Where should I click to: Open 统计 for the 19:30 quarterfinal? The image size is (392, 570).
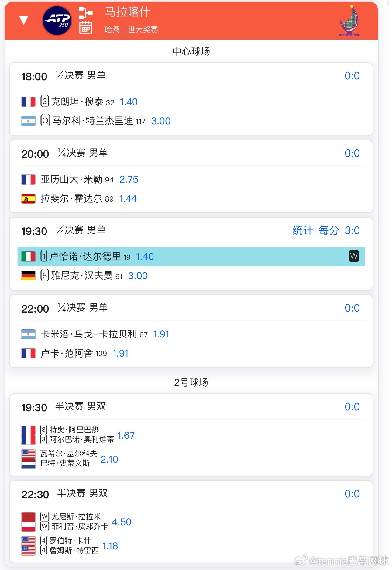pyautogui.click(x=302, y=230)
